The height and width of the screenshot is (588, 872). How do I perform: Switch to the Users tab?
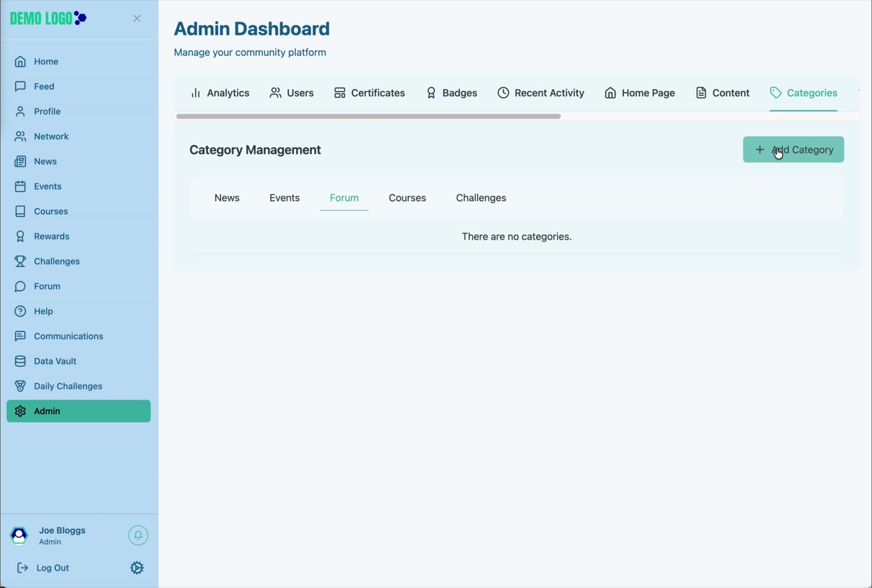point(291,93)
